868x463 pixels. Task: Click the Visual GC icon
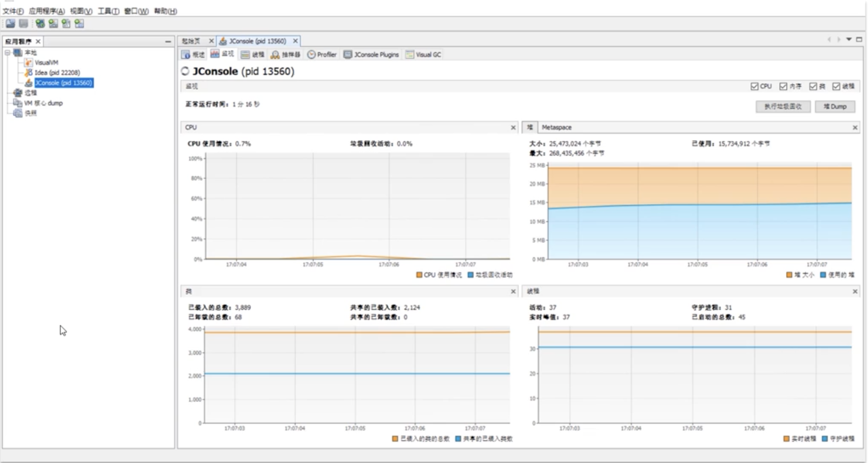tap(409, 55)
